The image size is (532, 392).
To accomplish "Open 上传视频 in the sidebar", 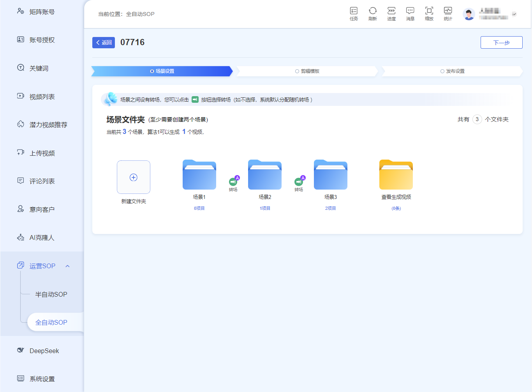I will [42, 153].
